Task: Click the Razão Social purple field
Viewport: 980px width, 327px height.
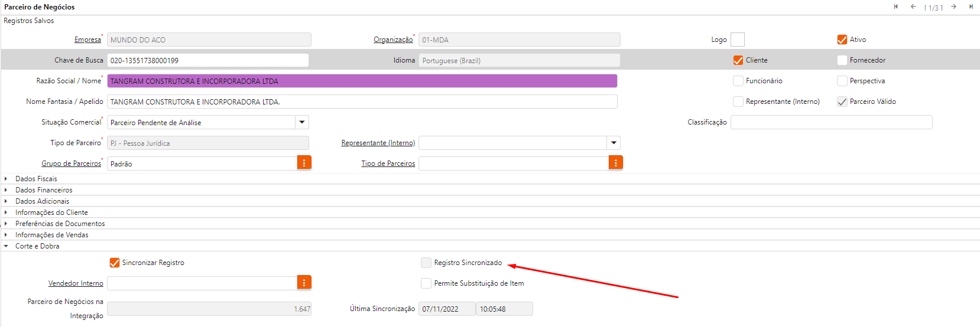Action: (x=362, y=81)
